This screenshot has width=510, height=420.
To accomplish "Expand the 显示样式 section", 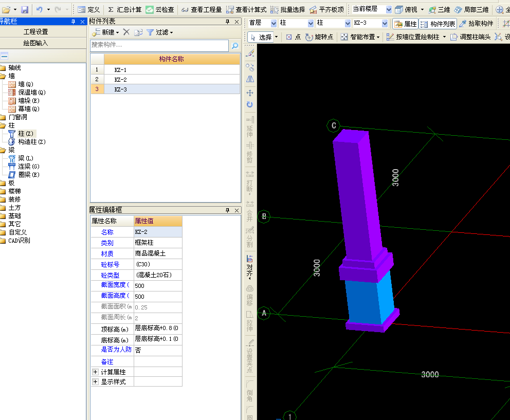I will pos(95,381).
